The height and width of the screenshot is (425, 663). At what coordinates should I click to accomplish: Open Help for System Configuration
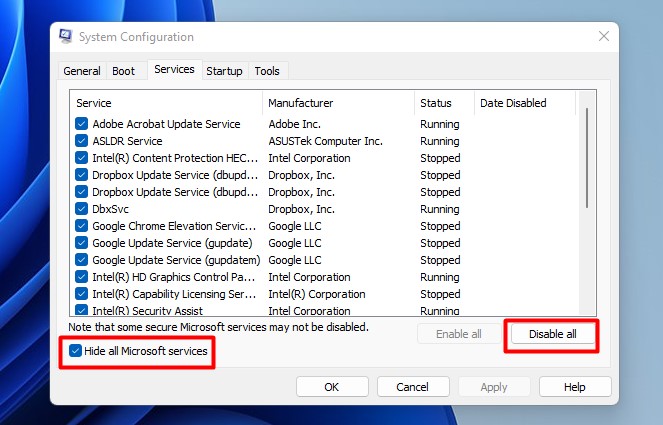tap(575, 387)
